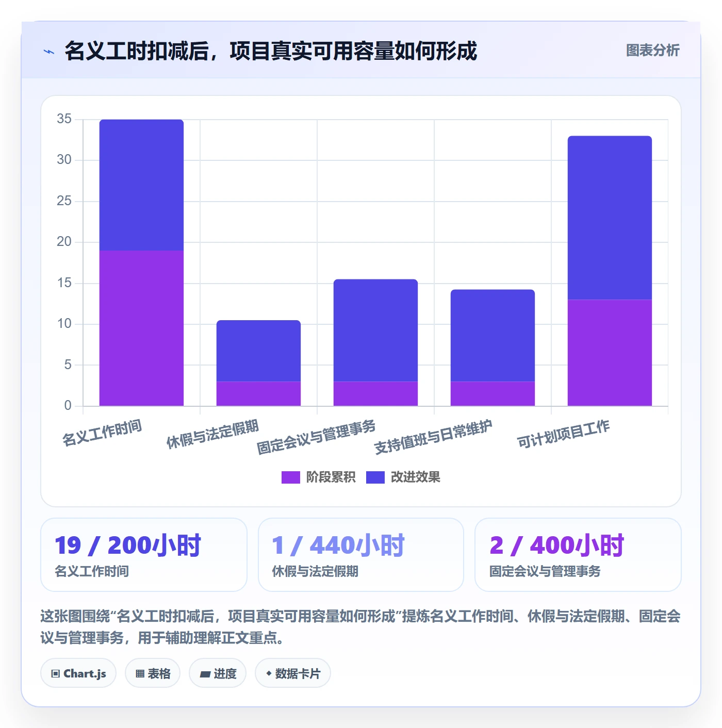Toggle the 改进效果 legend swatch
This screenshot has width=722, height=728.
pos(375,477)
